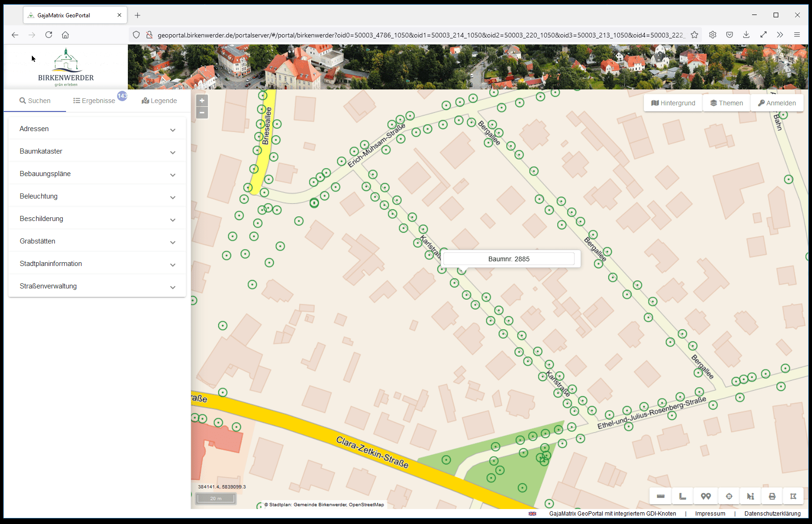The width and height of the screenshot is (812, 524).
Task: Select the ruler distance measurement tool
Action: coord(661,496)
